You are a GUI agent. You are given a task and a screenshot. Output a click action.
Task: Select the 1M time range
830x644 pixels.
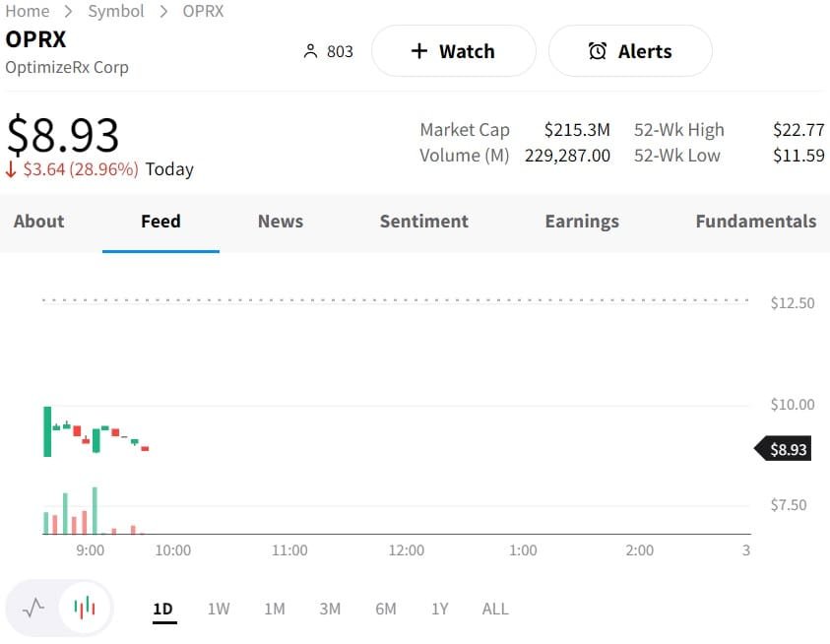pos(275,609)
